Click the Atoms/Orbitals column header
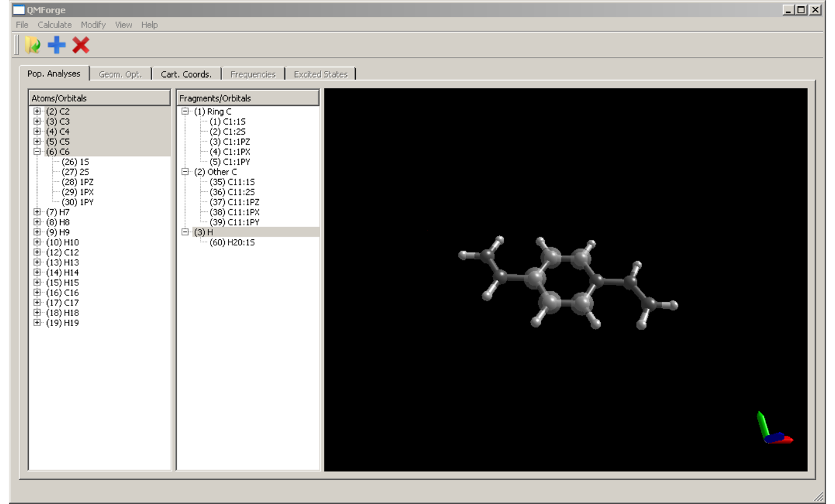 coord(99,98)
